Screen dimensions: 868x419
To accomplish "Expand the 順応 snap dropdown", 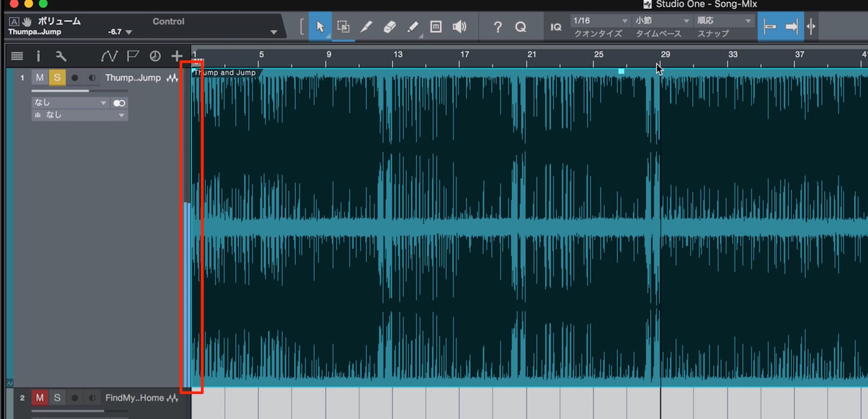I will [724, 21].
